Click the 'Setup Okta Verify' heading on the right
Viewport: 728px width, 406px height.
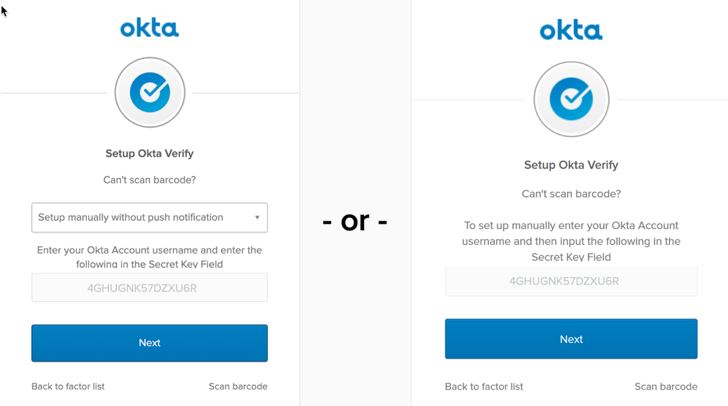coord(571,165)
